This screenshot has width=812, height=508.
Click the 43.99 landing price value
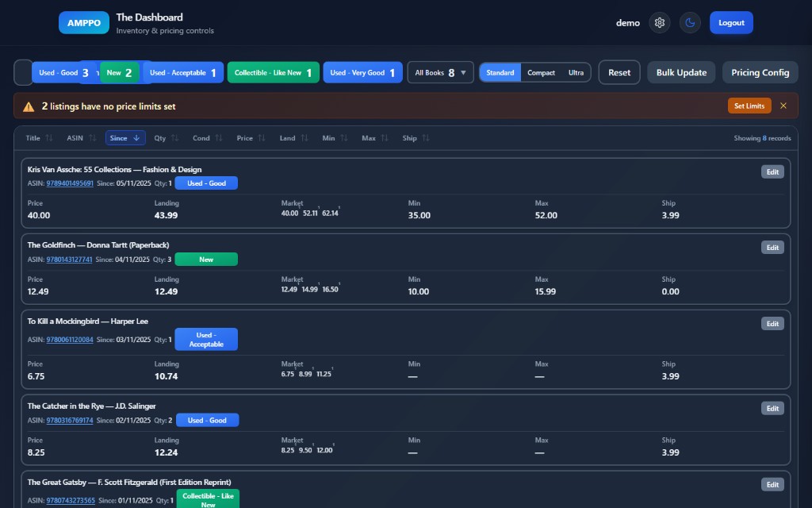166,215
